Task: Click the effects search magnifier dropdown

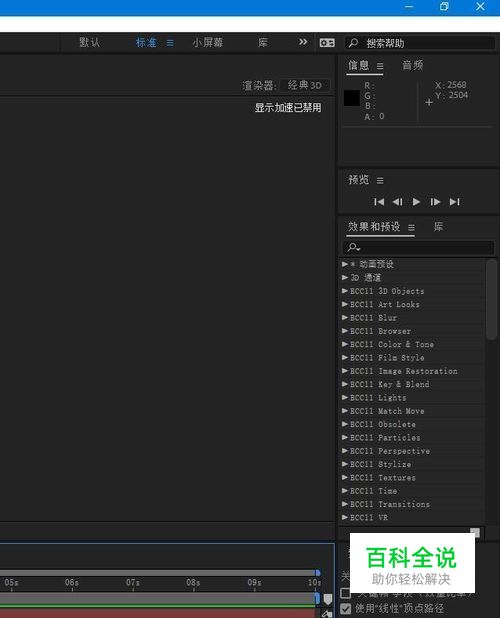Action: point(353,248)
